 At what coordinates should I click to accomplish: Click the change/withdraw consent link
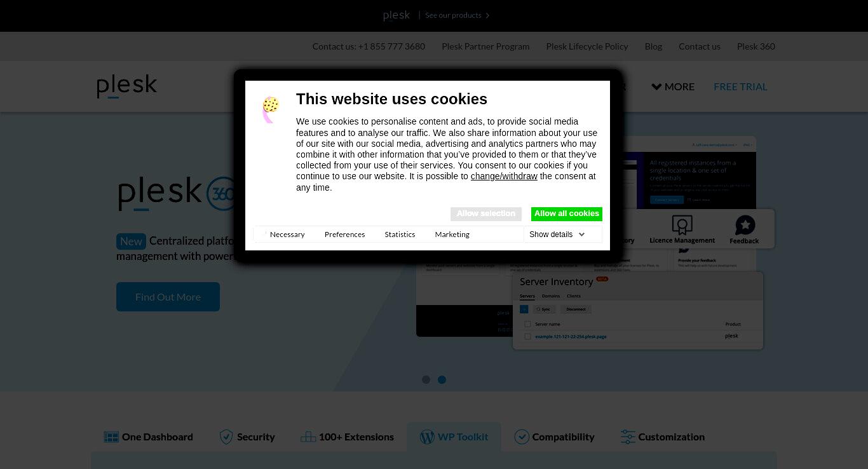point(504,176)
